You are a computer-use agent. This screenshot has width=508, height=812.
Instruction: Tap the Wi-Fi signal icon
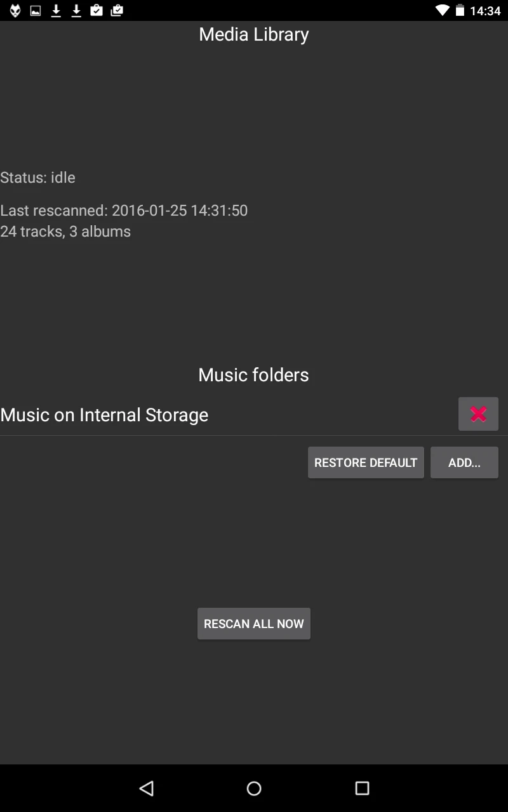click(x=442, y=10)
